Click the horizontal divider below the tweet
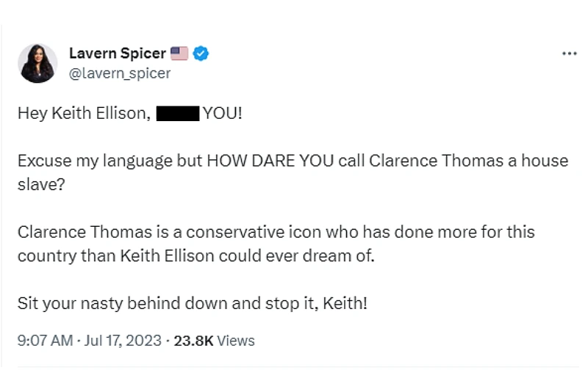Screen dimensions: 588x392 (298, 367)
